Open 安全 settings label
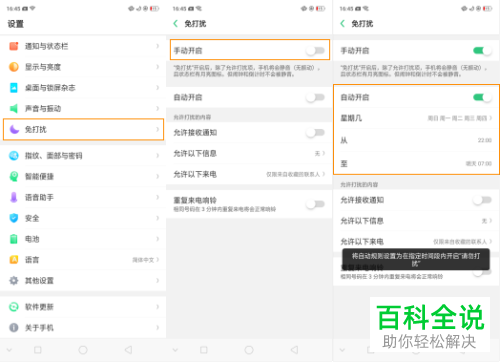 pyautogui.click(x=32, y=218)
